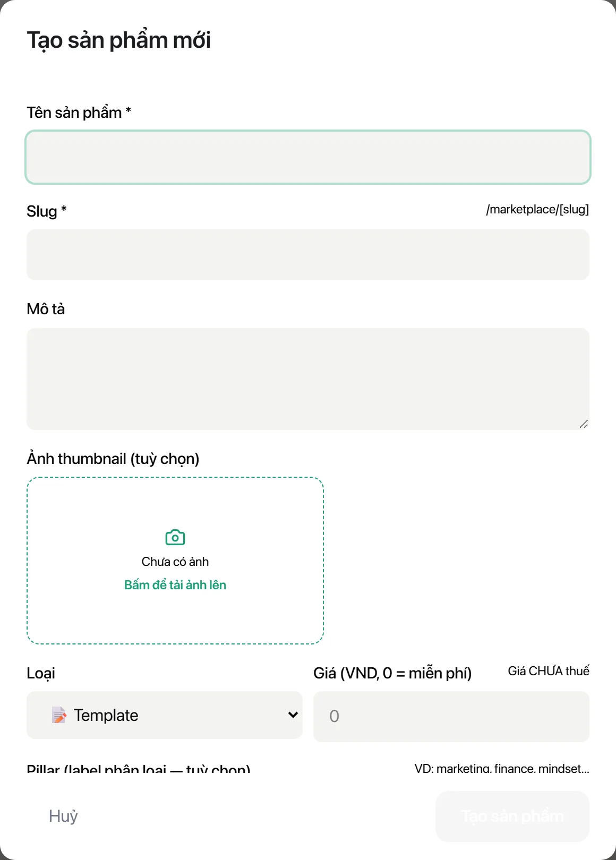Click the Slug field label
Viewport: 616px width, 860px height.
pyautogui.click(x=46, y=211)
